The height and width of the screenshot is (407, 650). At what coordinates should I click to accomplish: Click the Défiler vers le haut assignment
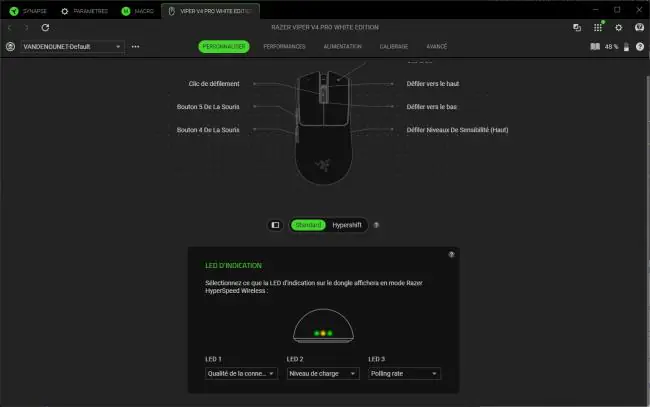point(433,84)
